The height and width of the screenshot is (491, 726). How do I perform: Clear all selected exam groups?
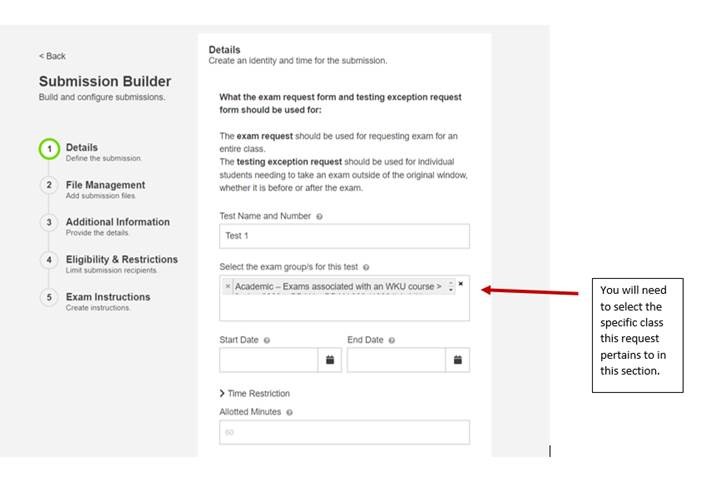click(x=461, y=284)
